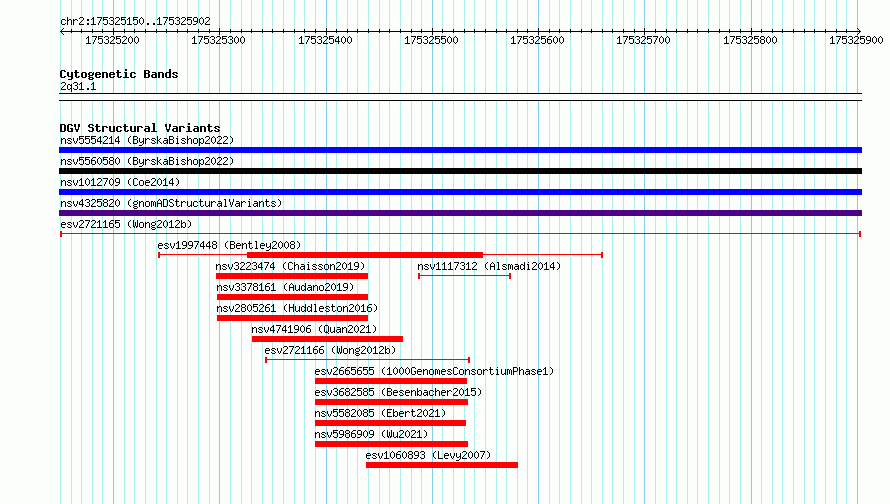The width and height of the screenshot is (890, 504).
Task: Open nsv4325820 (gnomADStructuralVariants) label
Action: pos(171,203)
